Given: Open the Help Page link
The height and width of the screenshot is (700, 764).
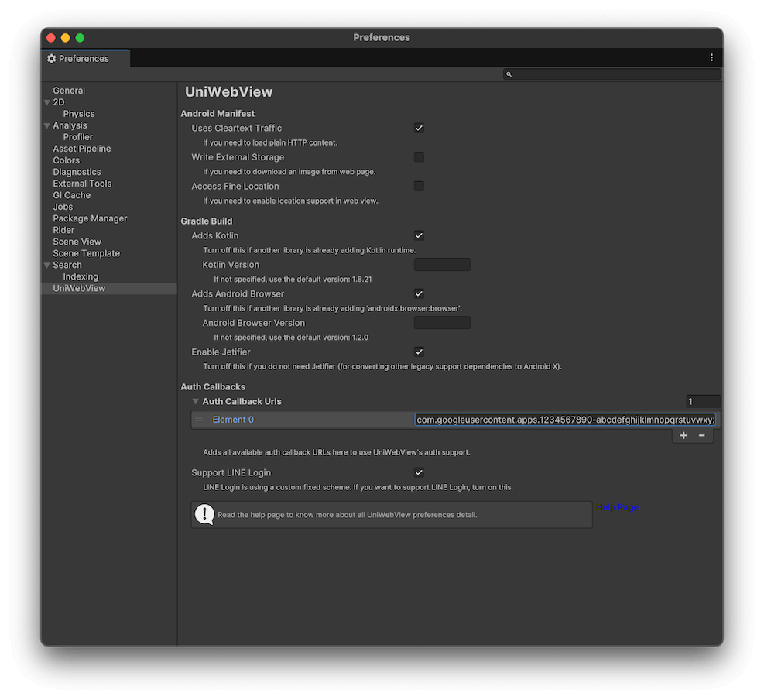Looking at the screenshot, I should (x=618, y=507).
